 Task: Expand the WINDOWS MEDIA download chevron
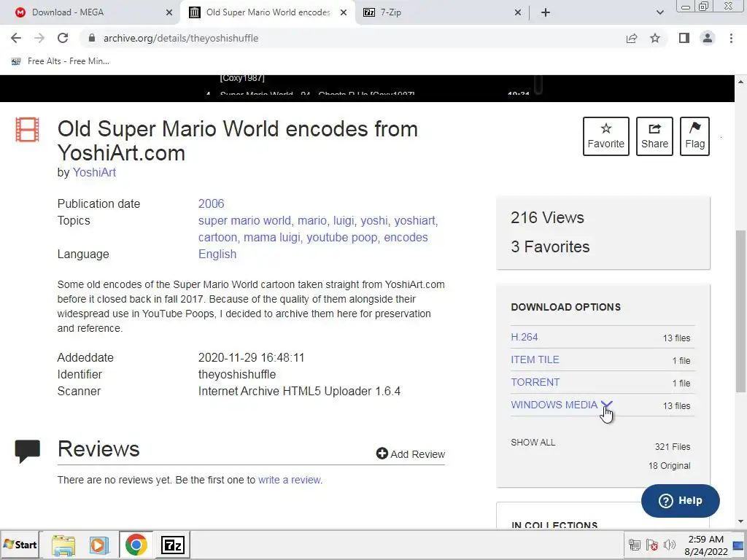(x=606, y=405)
